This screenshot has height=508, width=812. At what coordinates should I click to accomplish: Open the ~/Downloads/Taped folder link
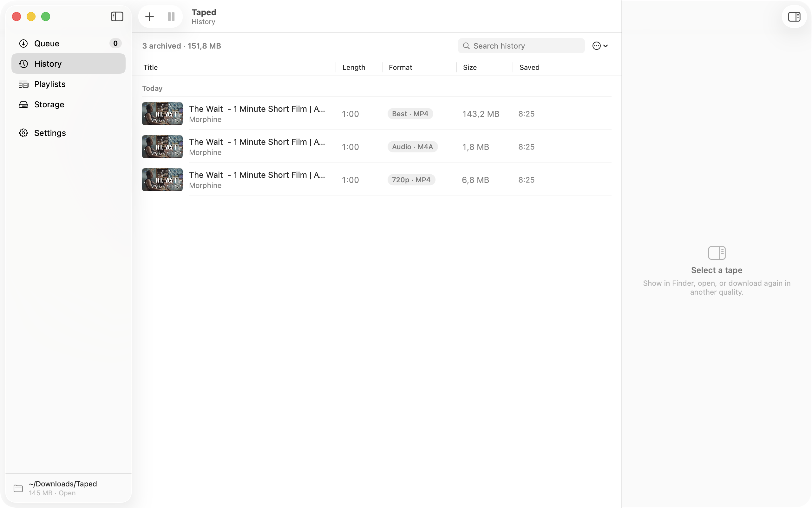[63, 484]
